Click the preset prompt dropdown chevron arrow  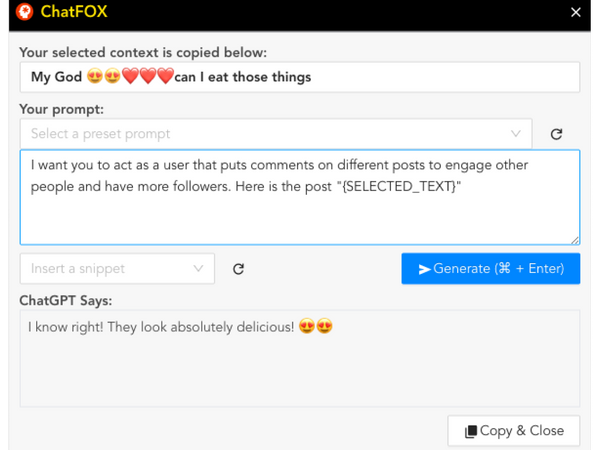click(516, 133)
